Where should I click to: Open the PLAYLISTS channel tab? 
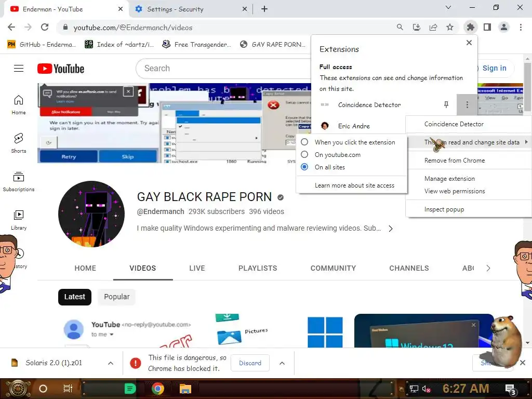tap(258, 268)
